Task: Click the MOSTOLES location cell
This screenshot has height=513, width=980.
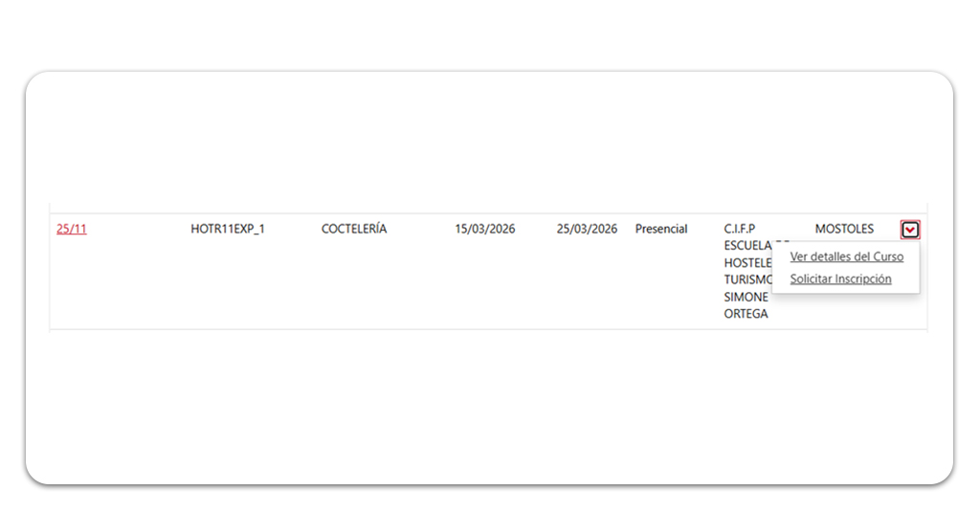Action: (844, 229)
